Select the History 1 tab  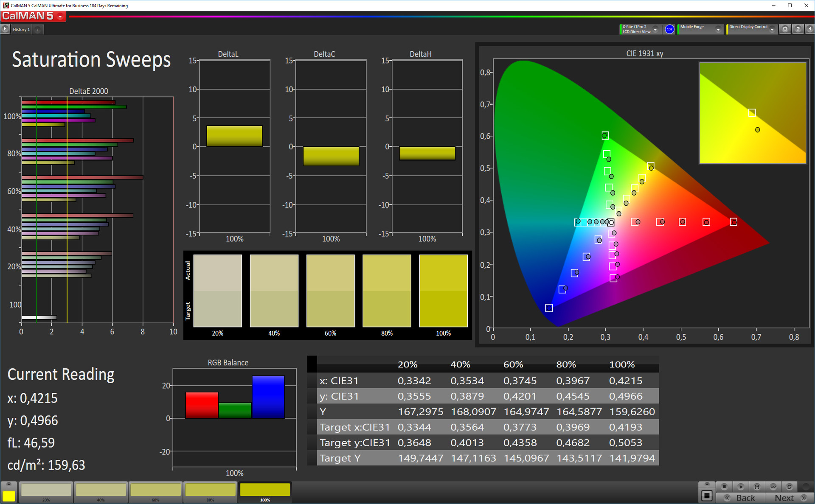[x=21, y=30]
